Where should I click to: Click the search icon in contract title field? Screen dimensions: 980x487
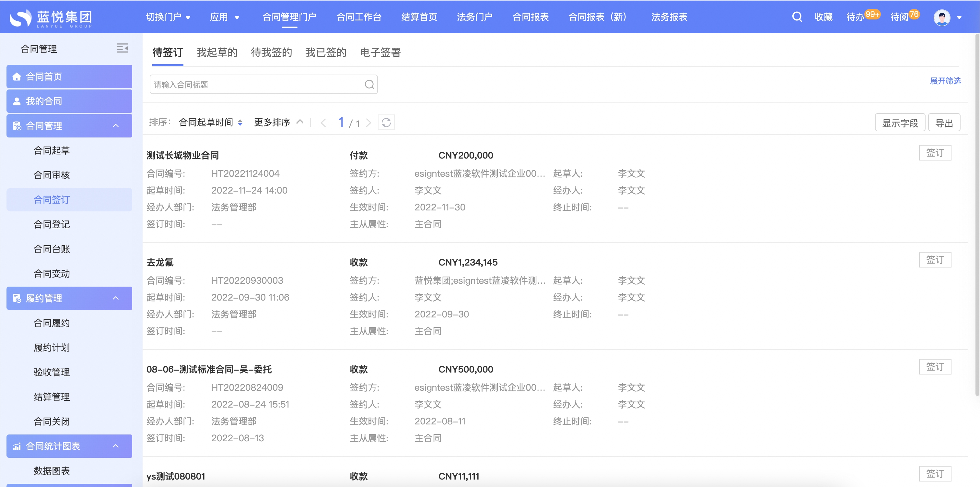coord(369,84)
